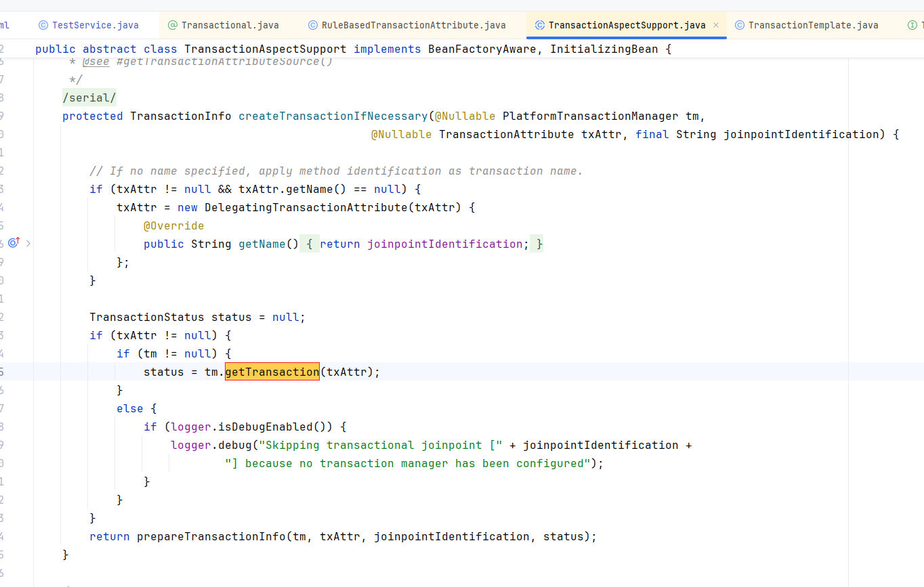Click InitializingBean in the class declaration
Screen dimensions: 924x587
(604, 49)
